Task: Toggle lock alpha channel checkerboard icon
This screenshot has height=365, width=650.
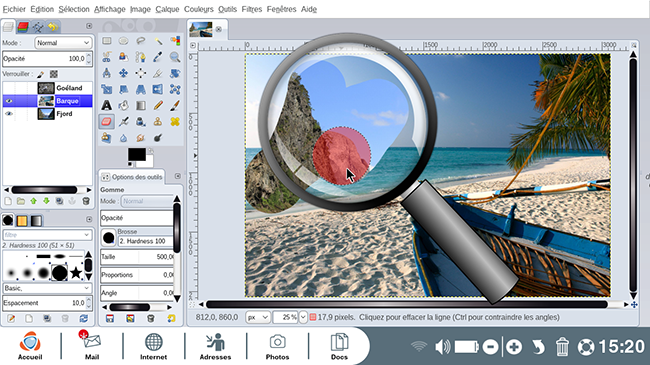Action: 54,74
